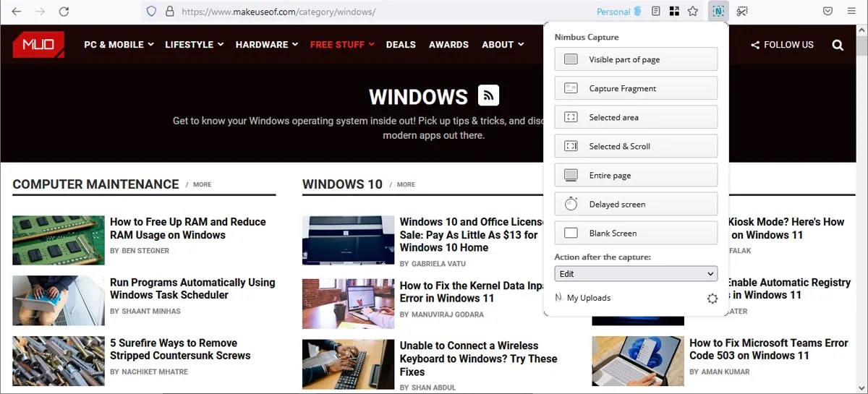Open the DEALS nav item
This screenshot has height=394, width=868.
[401, 44]
